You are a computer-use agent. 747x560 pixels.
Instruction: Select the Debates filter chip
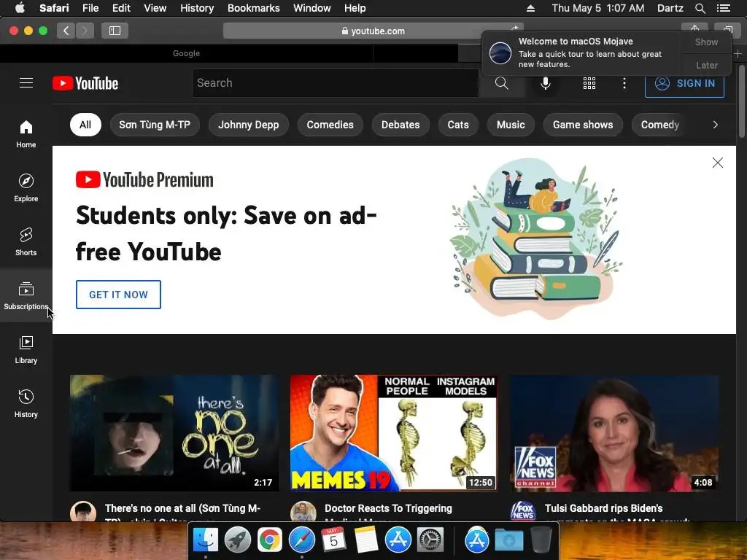coord(400,125)
